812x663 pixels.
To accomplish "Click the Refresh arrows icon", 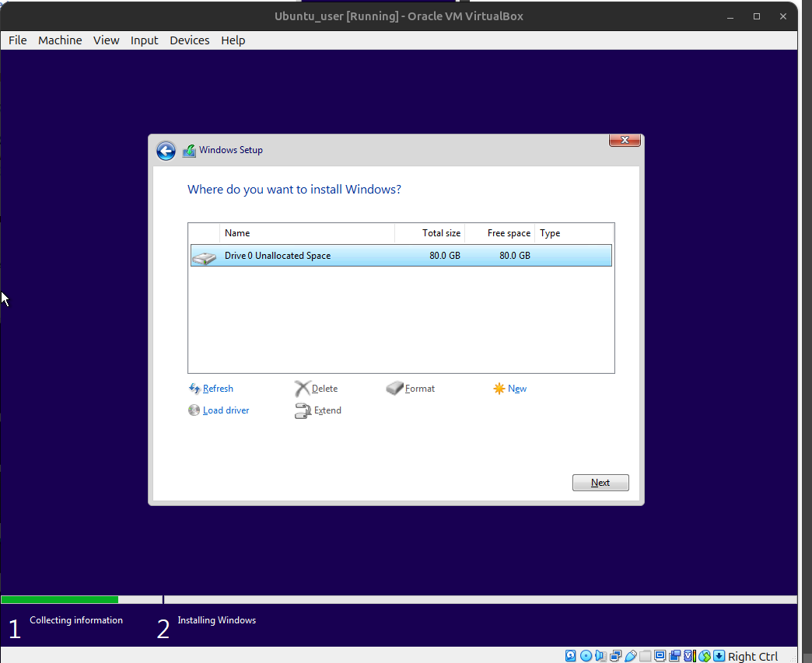I will click(x=194, y=388).
